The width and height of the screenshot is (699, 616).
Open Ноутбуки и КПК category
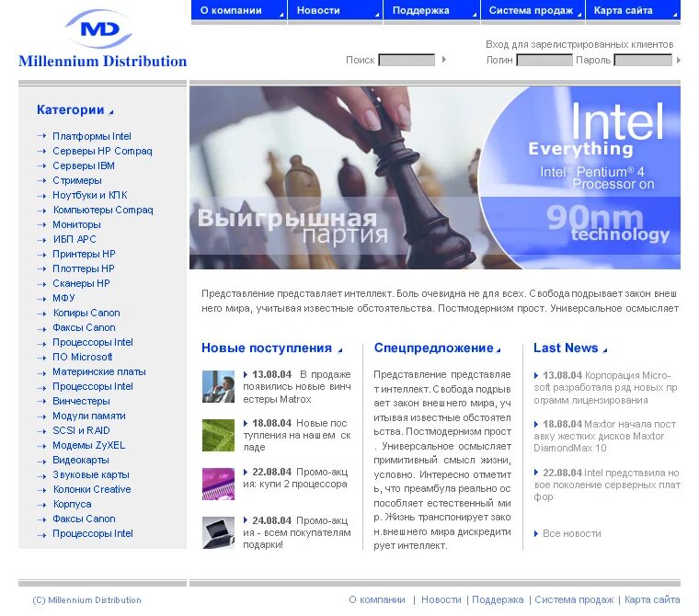pyautogui.click(x=90, y=195)
